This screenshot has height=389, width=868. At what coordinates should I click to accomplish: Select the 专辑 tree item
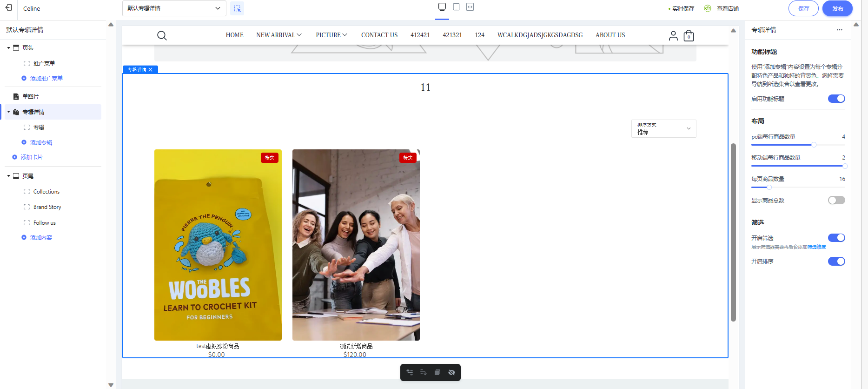click(39, 127)
